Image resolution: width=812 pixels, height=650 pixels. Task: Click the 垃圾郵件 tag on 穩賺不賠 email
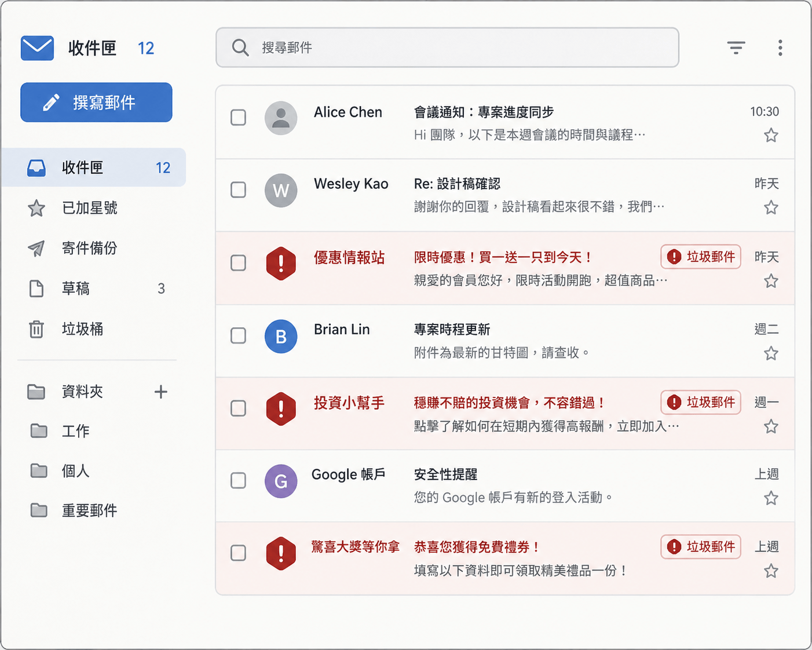pos(701,402)
